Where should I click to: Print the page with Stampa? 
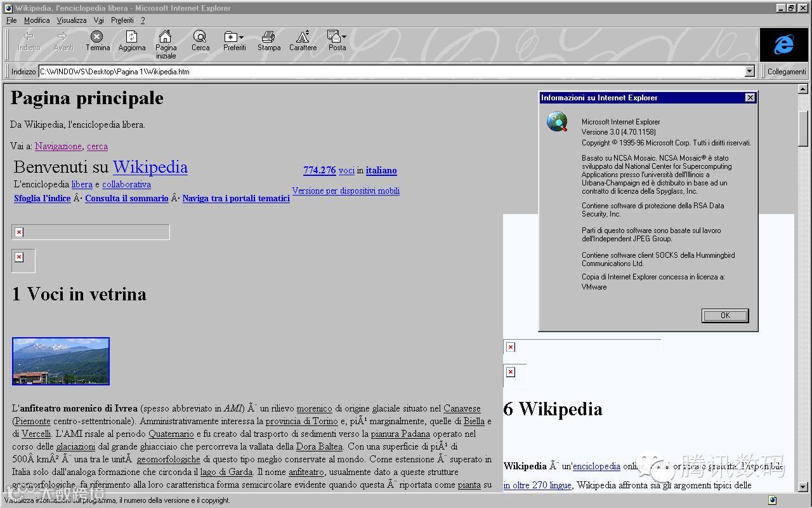(269, 41)
